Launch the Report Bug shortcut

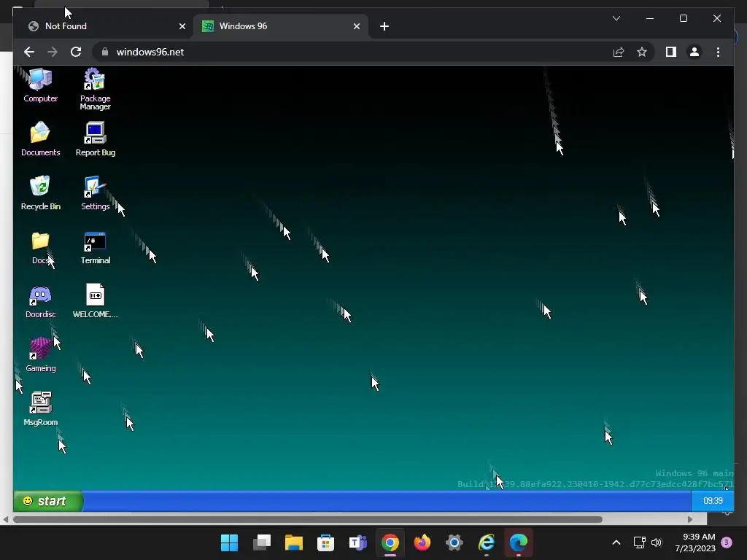tap(96, 139)
